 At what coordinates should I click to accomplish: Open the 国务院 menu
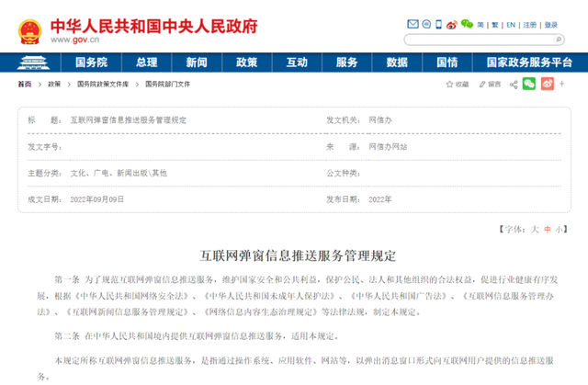click(91, 62)
